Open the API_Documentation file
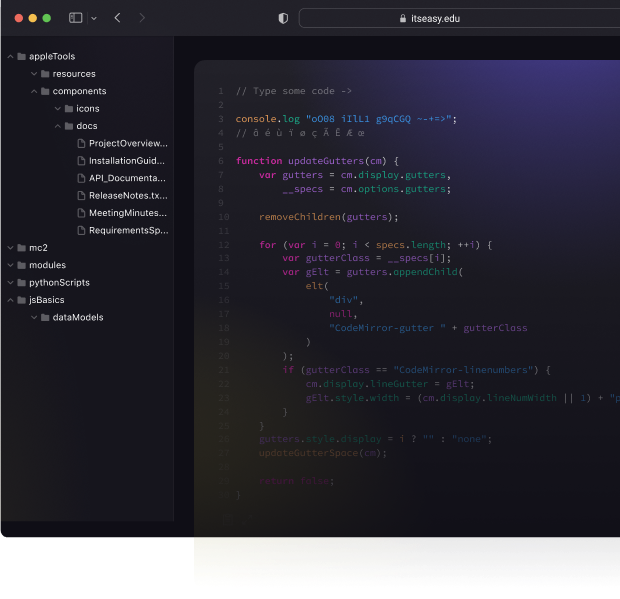 tap(127, 178)
